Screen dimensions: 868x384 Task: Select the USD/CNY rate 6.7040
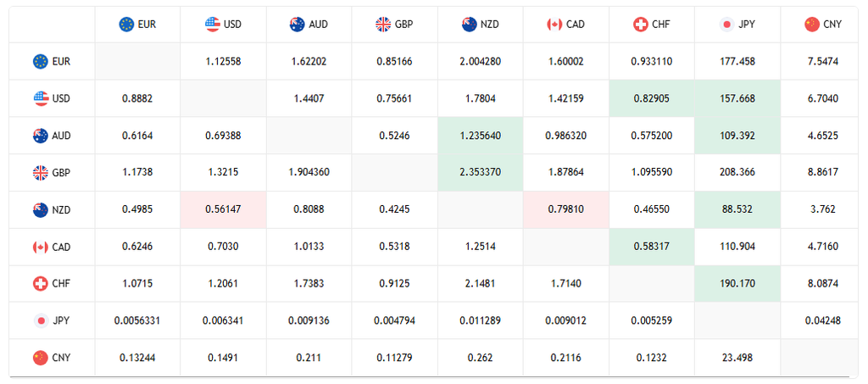tap(823, 98)
